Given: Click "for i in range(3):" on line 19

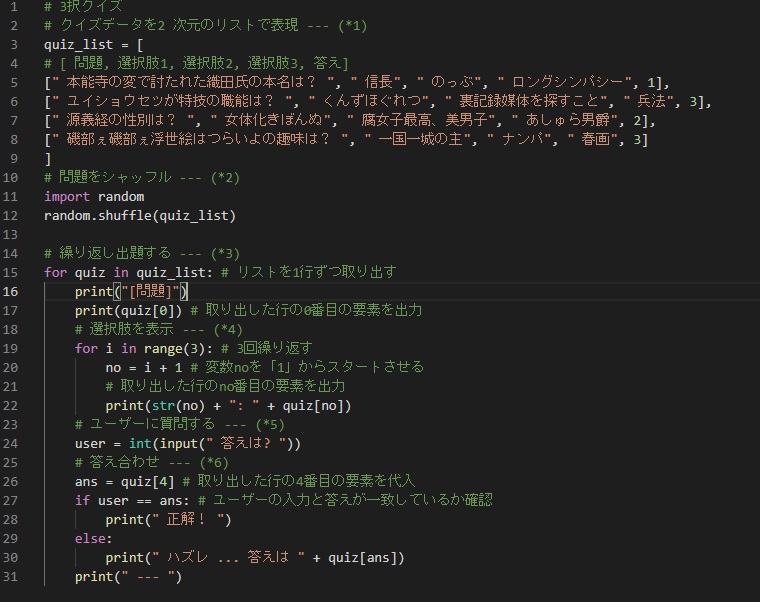Looking at the screenshot, I should point(143,348).
